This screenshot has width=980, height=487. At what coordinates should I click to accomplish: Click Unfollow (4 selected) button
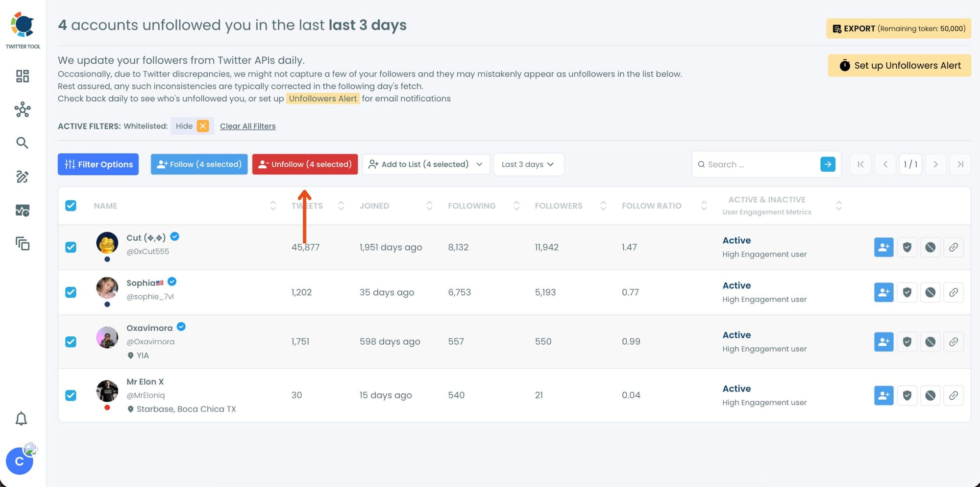click(x=305, y=164)
